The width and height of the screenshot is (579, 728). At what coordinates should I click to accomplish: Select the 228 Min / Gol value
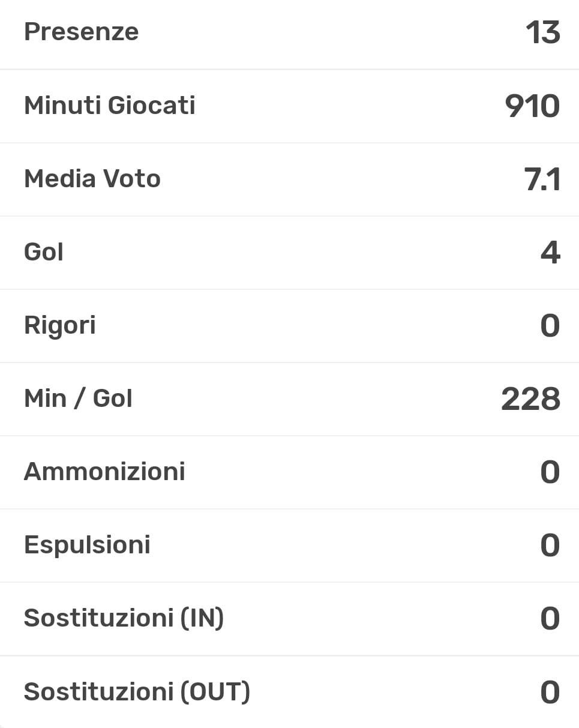530,399
